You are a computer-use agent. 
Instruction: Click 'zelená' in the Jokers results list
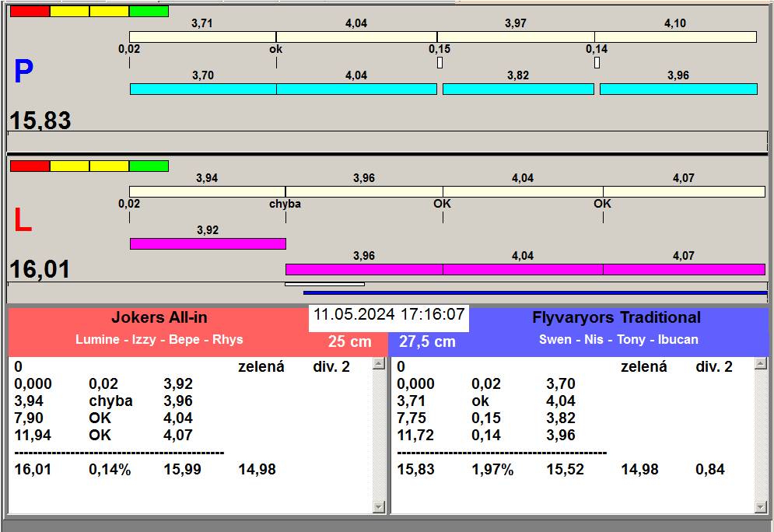pos(261,366)
